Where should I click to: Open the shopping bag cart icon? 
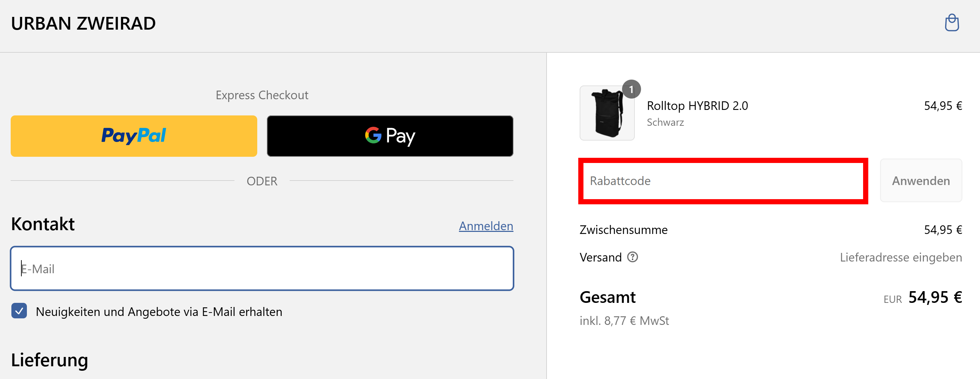click(952, 23)
